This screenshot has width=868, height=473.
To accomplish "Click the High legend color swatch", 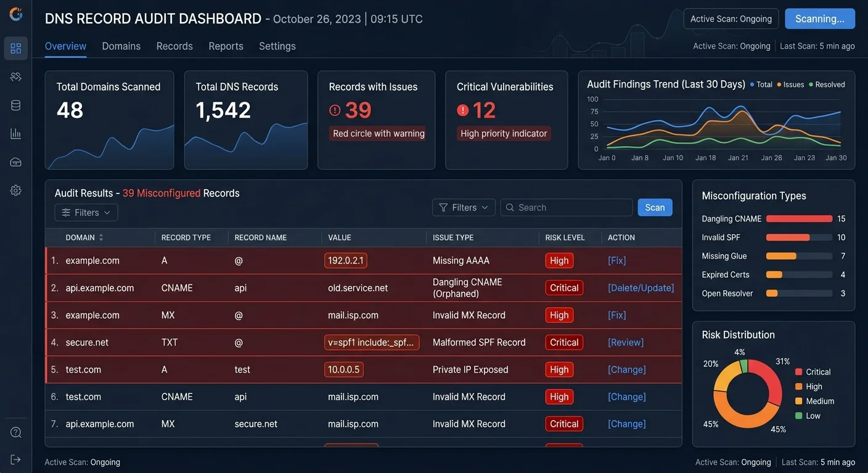I will (x=798, y=387).
